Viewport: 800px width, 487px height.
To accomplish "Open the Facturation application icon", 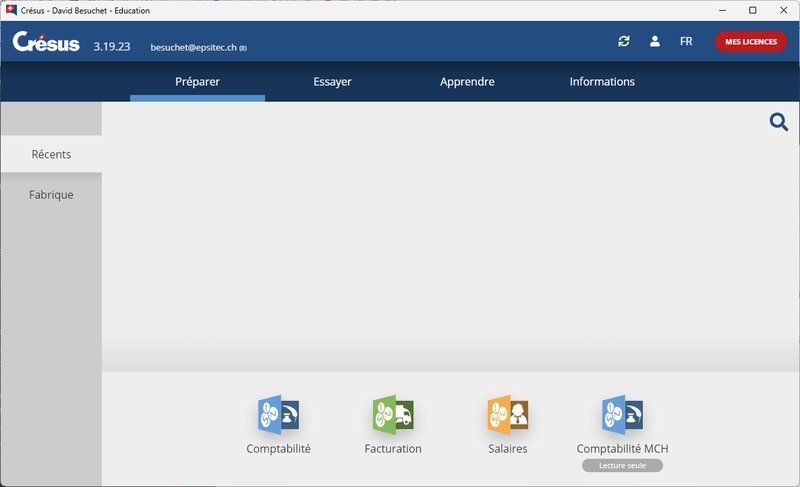I will point(393,415).
